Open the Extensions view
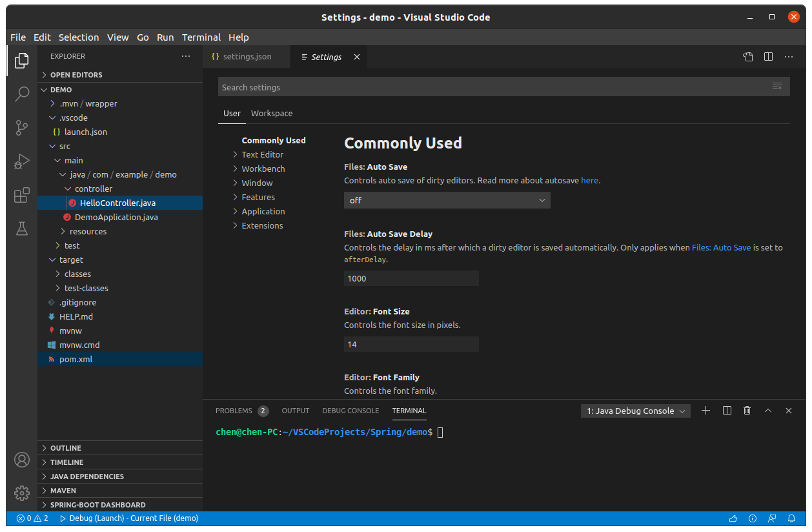Image resolution: width=812 pixels, height=532 pixels. (x=22, y=195)
